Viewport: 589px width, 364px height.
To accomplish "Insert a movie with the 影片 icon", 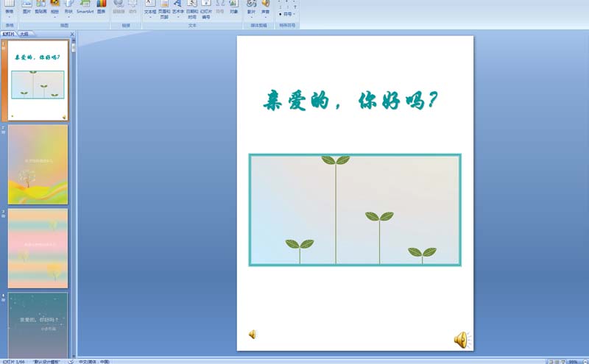I will coord(251,7).
